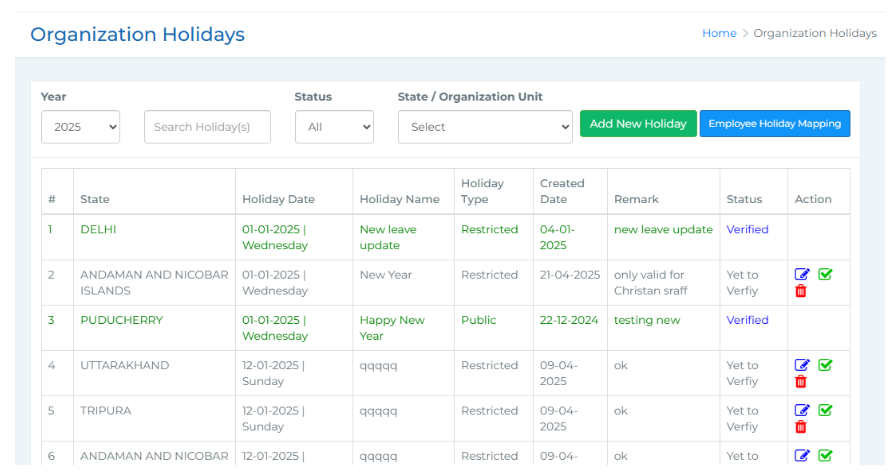Image resolution: width=896 pixels, height=476 pixels.
Task: Open the Year dropdown showing 2025
Action: click(80, 127)
